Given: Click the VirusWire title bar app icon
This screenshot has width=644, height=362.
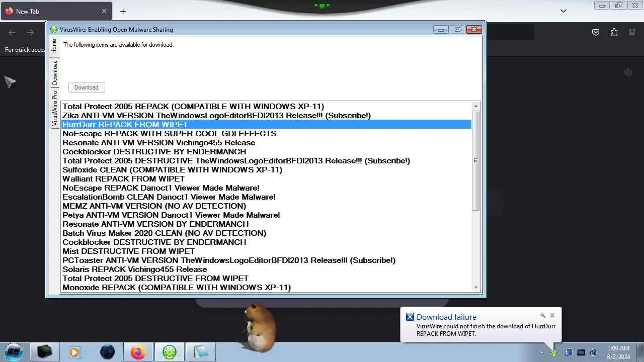Looking at the screenshot, I should tap(54, 30).
